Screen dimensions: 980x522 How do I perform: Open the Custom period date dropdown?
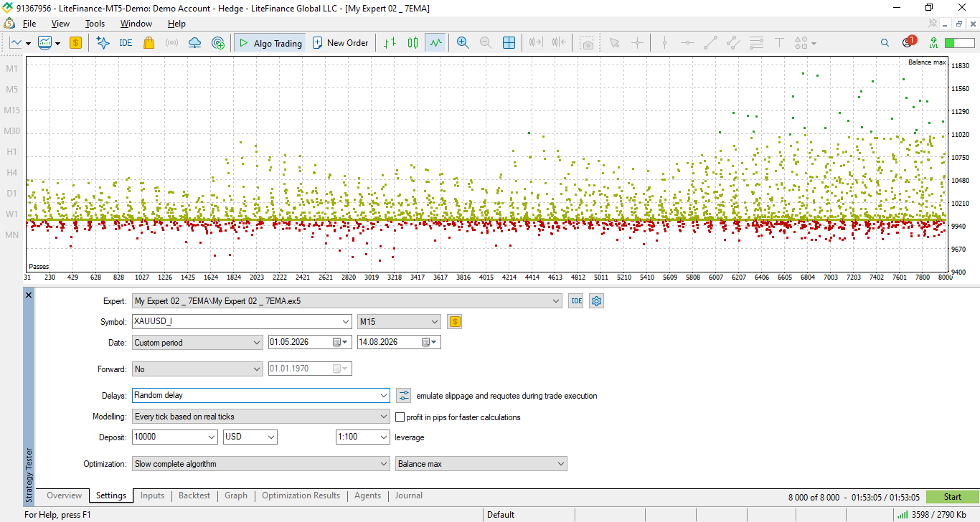point(197,343)
